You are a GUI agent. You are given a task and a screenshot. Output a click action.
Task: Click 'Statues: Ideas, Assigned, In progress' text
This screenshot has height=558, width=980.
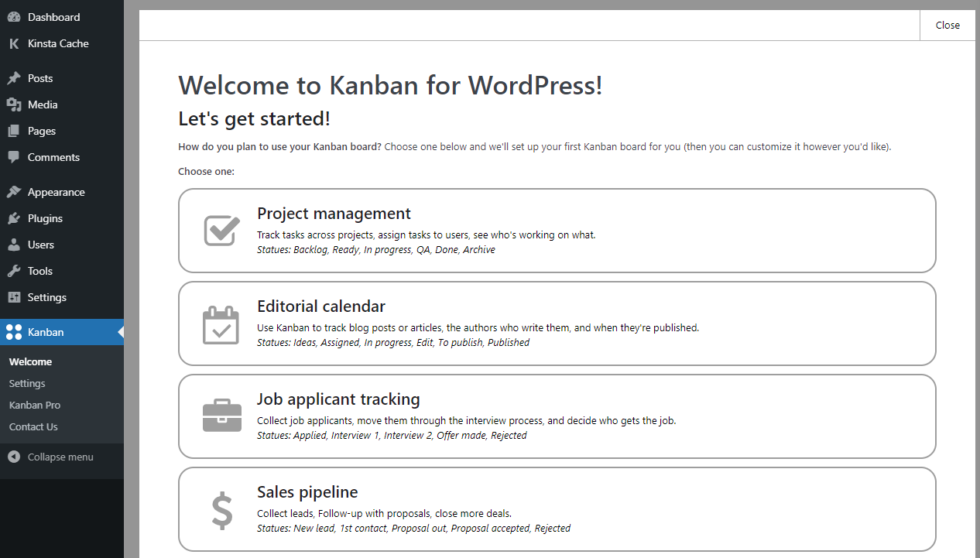393,343
